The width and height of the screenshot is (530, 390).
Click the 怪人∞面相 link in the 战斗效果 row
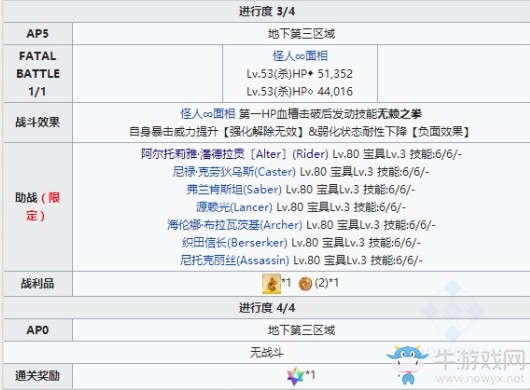click(208, 114)
